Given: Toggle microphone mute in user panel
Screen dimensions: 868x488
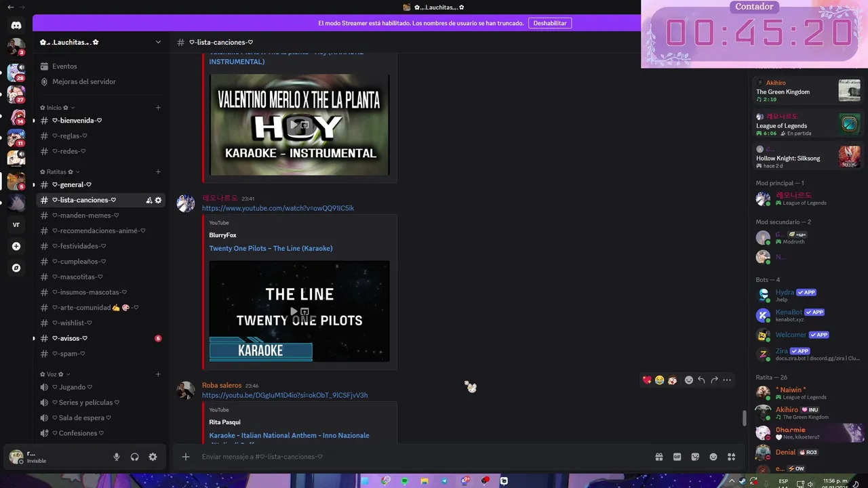Looking at the screenshot, I should [117, 457].
